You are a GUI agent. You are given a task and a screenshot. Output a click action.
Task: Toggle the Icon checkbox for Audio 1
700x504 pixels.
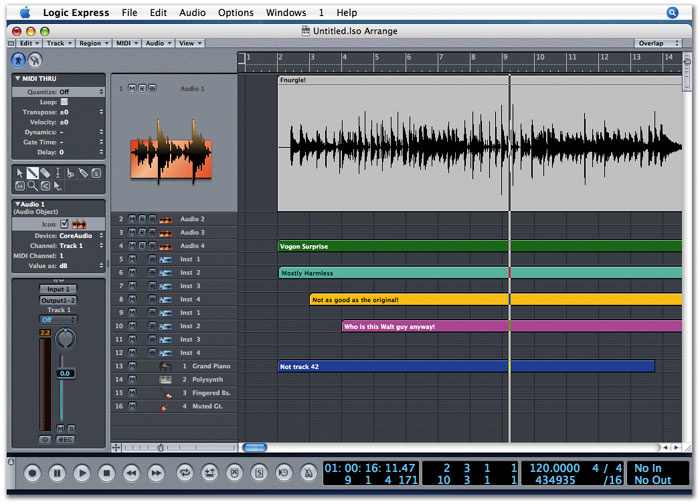tap(64, 223)
